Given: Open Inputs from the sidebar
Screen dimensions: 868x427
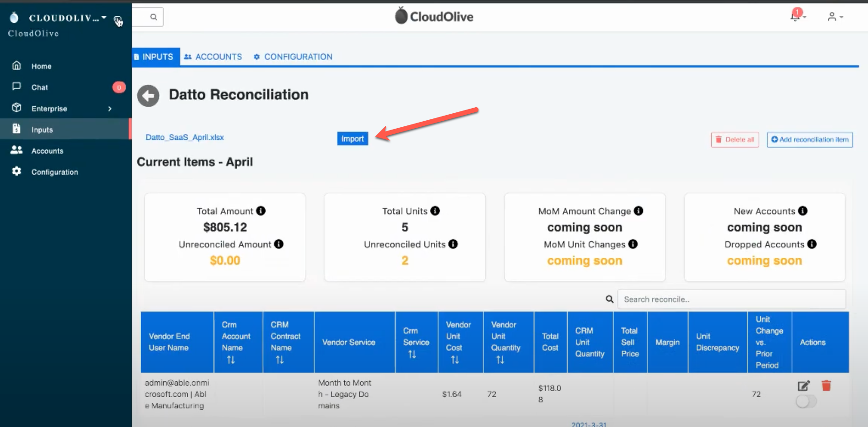Looking at the screenshot, I should [42, 130].
